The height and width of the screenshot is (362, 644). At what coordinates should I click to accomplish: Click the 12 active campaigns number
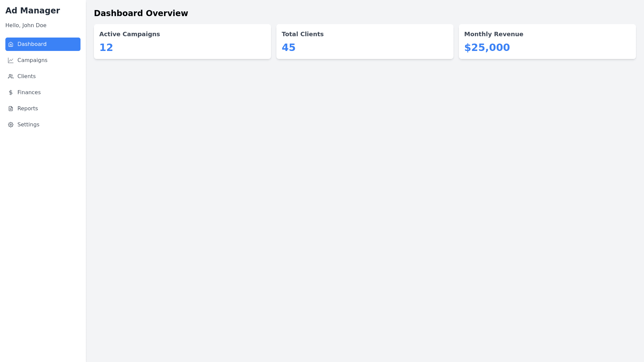pyautogui.click(x=106, y=48)
